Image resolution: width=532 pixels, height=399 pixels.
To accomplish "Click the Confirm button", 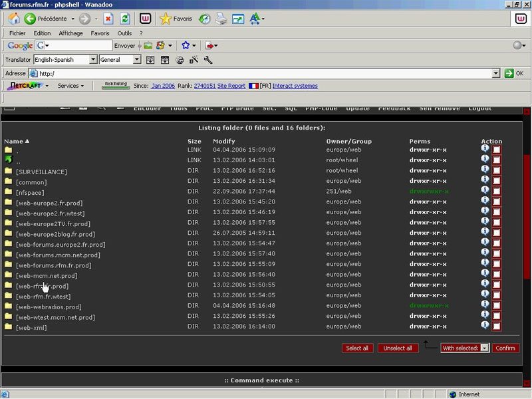I will (x=505, y=348).
